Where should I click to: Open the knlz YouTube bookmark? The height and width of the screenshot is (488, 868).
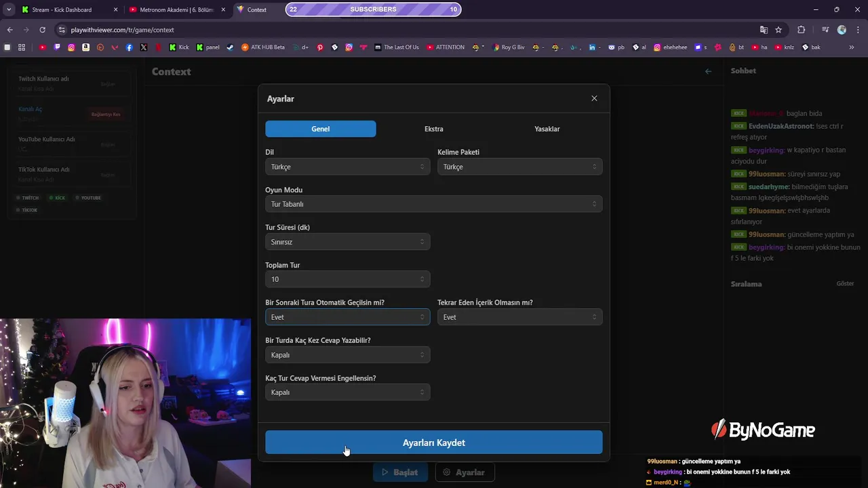784,47
